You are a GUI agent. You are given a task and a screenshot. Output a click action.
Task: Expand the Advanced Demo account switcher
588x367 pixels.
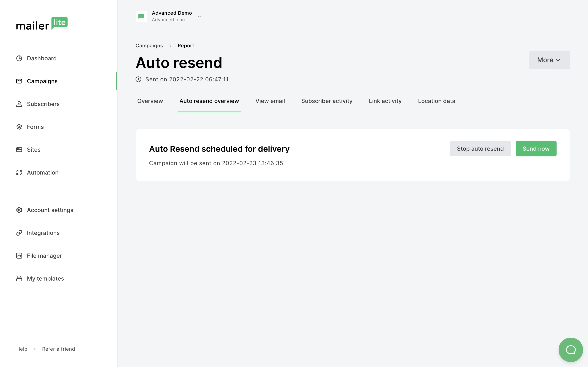click(x=199, y=16)
